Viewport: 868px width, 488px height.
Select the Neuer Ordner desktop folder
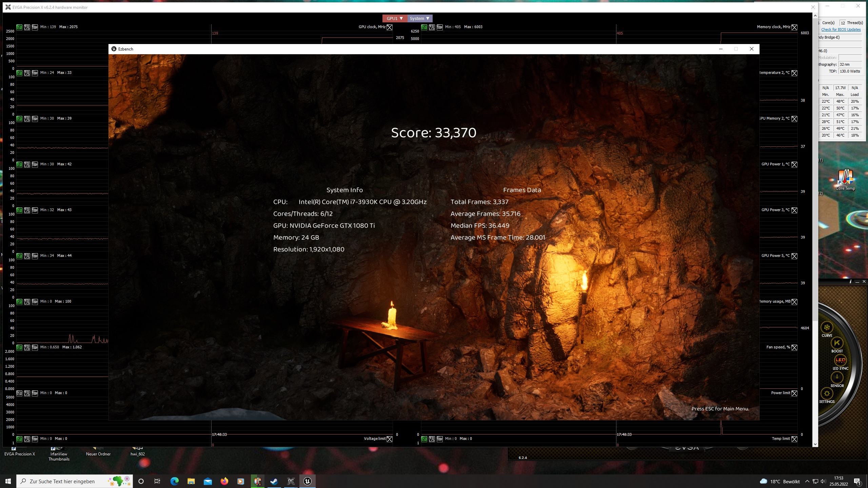click(x=98, y=451)
